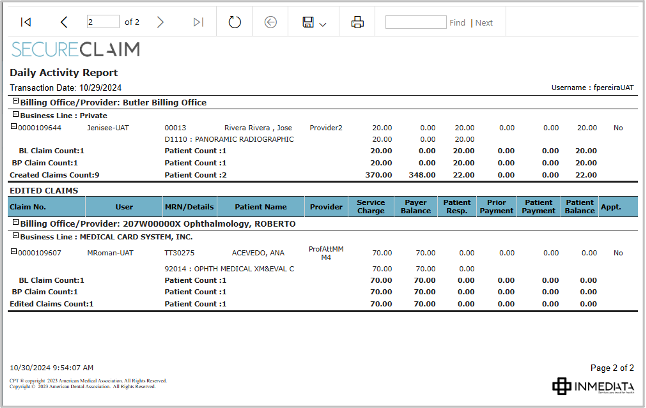Click the save disk export icon
Image resolution: width=646 pixels, height=408 pixels.
307,22
